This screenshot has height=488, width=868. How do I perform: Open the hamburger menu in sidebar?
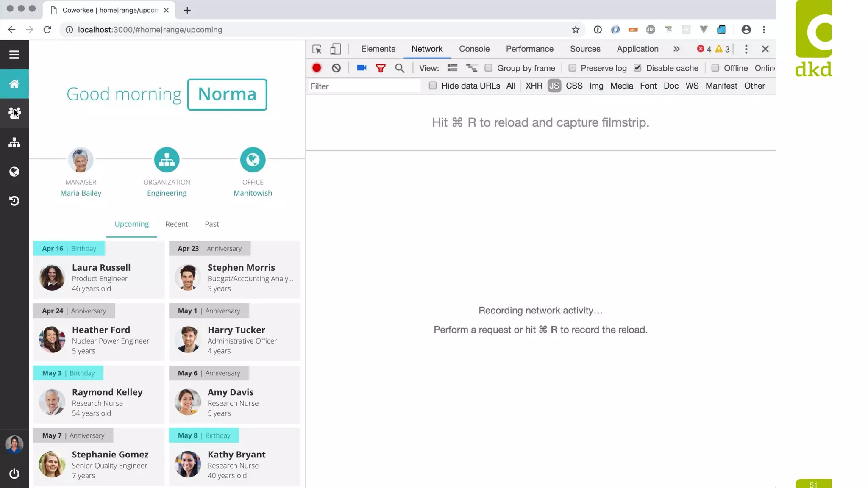(x=14, y=55)
